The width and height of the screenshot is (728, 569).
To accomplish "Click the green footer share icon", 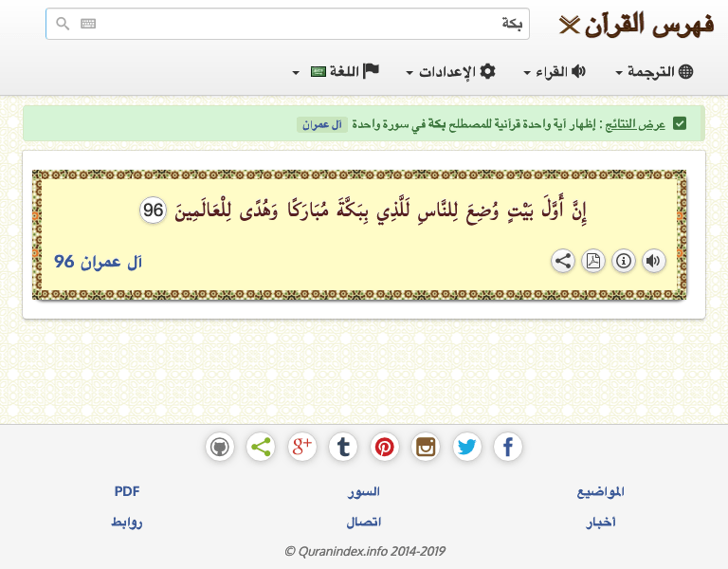I will tap(261, 448).
